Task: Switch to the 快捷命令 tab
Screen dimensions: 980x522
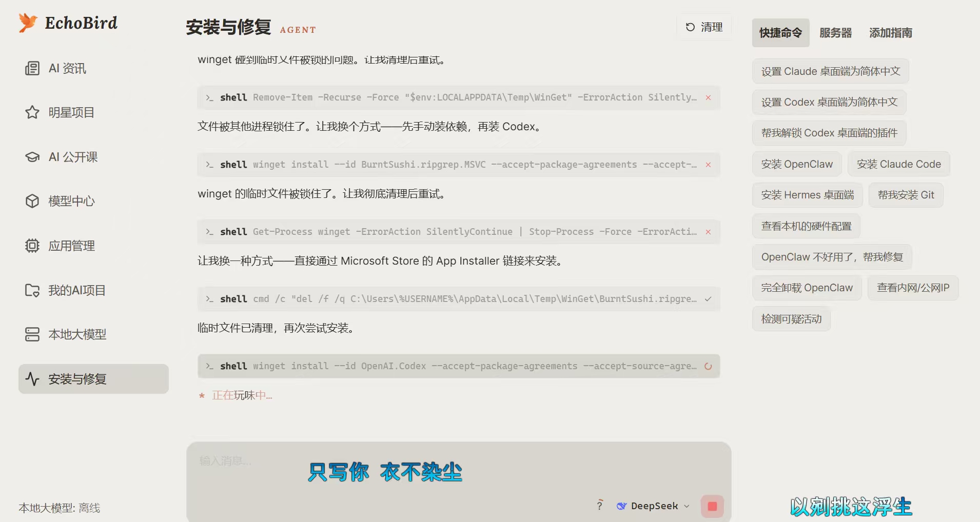Action: [x=780, y=33]
